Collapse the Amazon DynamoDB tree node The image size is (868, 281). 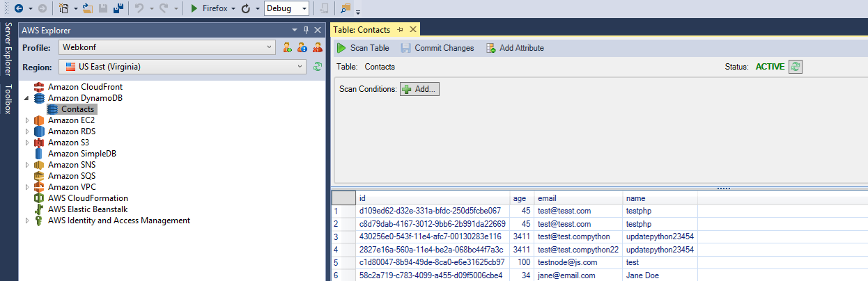[x=27, y=98]
